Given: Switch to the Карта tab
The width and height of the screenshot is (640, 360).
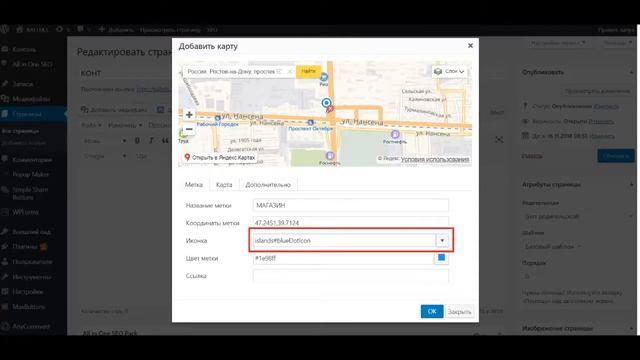Looking at the screenshot, I should point(224,184).
